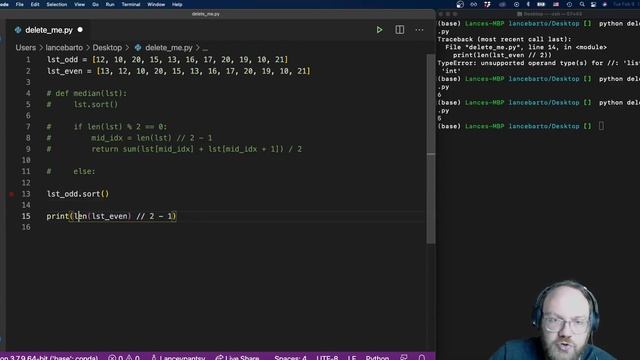This screenshot has width=640, height=360.
Task: Toggle the breakpoint on line 13
Action: pos(11,194)
